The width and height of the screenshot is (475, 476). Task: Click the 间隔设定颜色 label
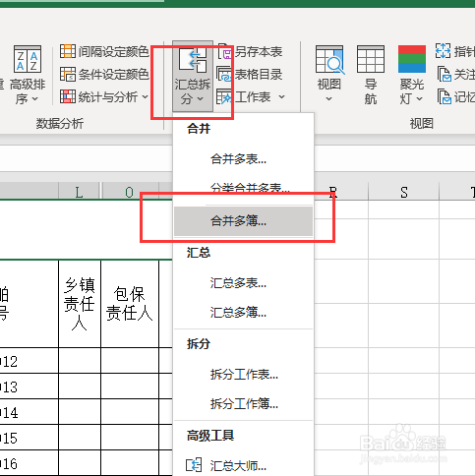coord(113,52)
